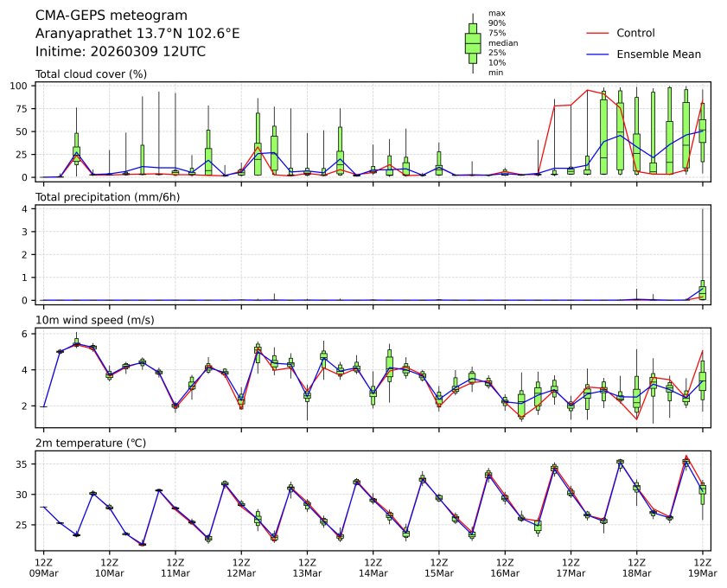
Task: Click the box plot legend icon
Action: point(473,43)
